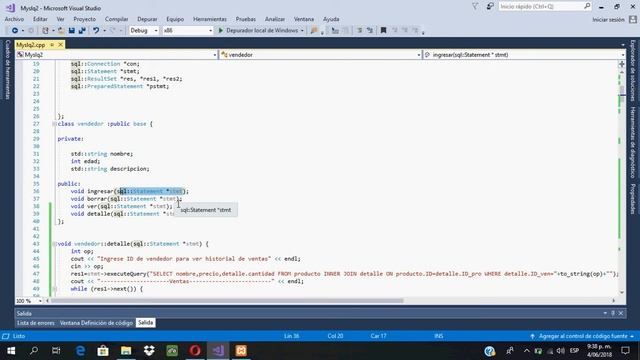The width and height of the screenshot is (640, 360).
Task: Open the Explorador de soluciones side tab
Action: 633,70
